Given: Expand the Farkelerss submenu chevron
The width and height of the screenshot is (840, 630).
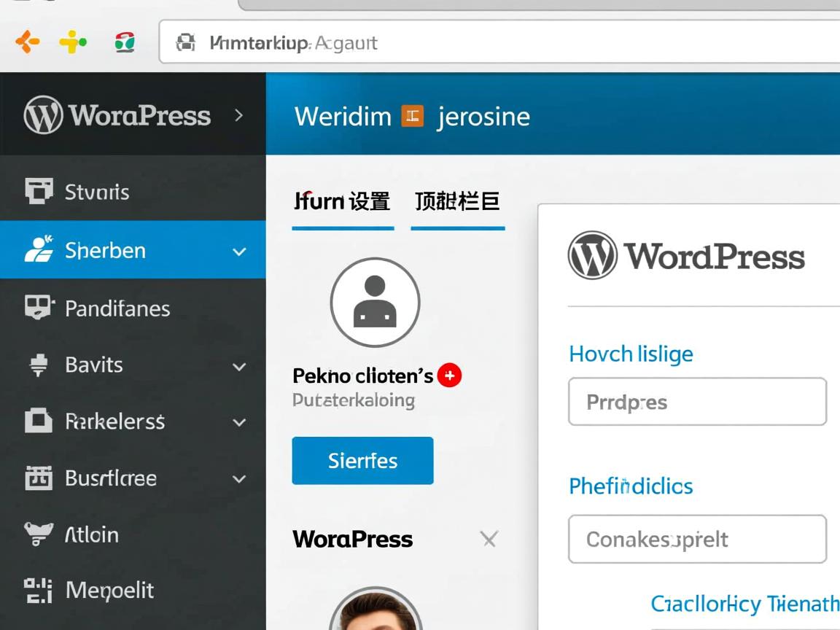Looking at the screenshot, I should [x=239, y=421].
